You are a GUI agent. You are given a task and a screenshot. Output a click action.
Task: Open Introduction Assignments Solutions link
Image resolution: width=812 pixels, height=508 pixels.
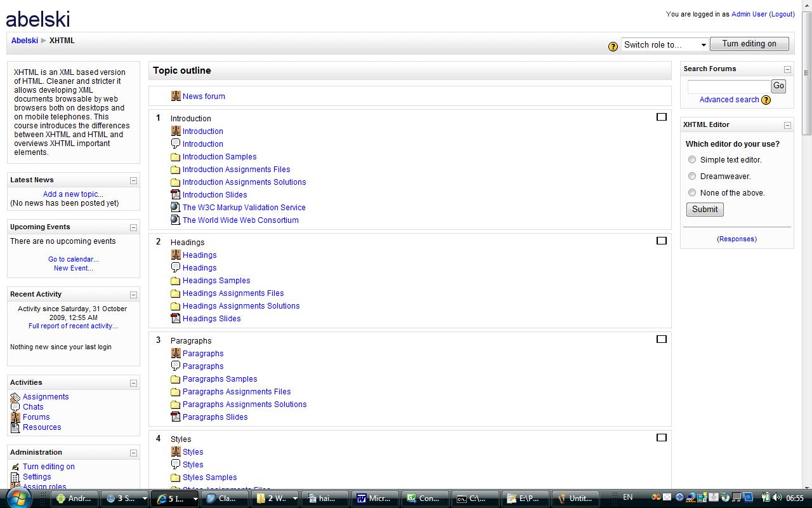[244, 182]
